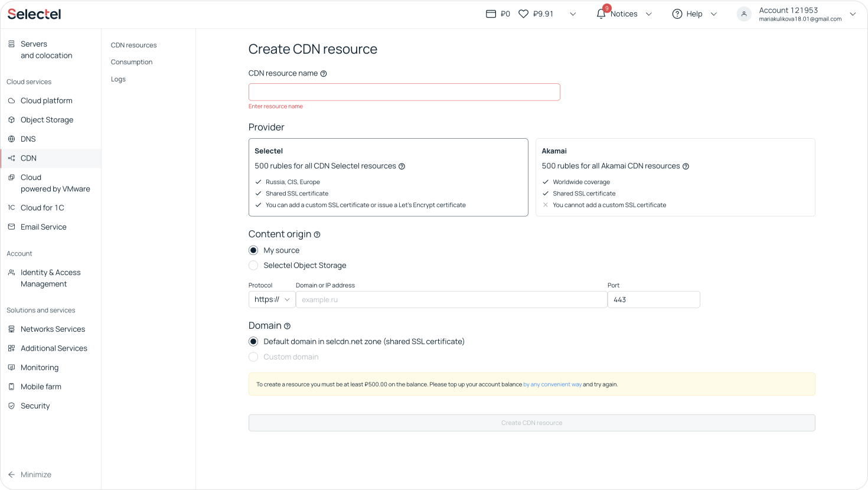Image resolution: width=868 pixels, height=490 pixels.
Task: Select the Custom domain radio button
Action: [253, 357]
